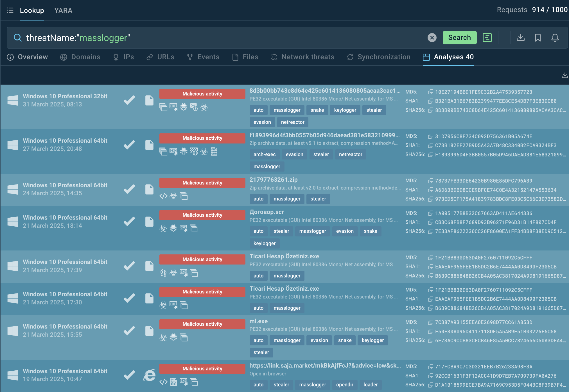Open the Domains tab
The height and width of the screenshot is (392, 569).
pyautogui.click(x=80, y=57)
